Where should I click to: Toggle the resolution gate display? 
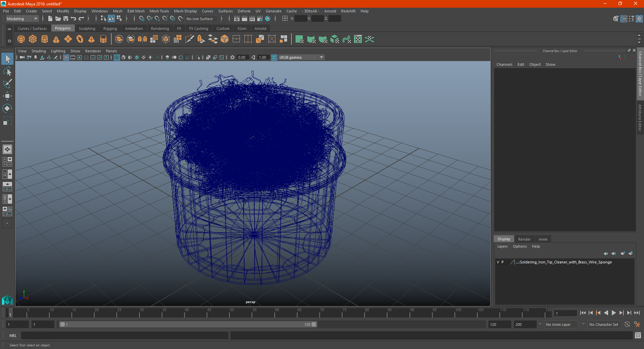[x=79, y=57]
